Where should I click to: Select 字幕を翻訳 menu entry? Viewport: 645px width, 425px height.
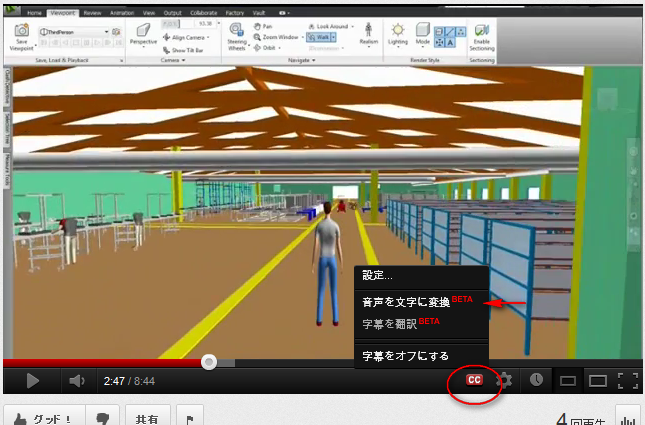click(391, 324)
